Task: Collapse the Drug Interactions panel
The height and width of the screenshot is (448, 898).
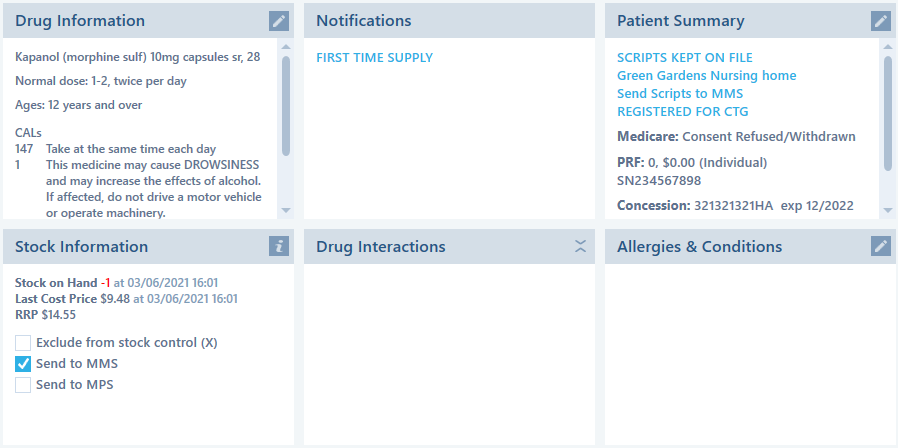Action: [580, 247]
